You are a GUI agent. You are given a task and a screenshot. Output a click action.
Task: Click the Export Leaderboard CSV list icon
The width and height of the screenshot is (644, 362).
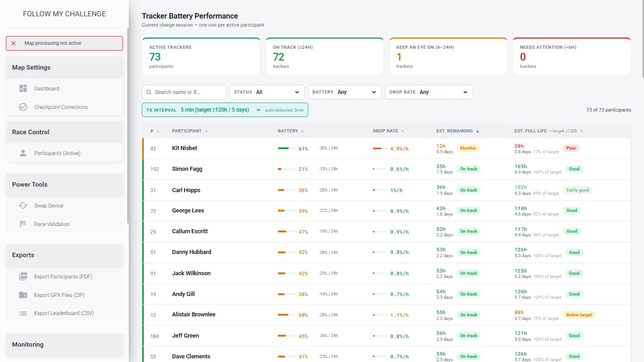coord(23,313)
